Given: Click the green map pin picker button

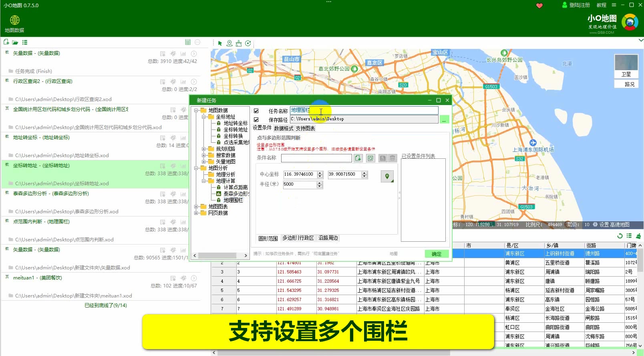Looking at the screenshot, I should [x=387, y=176].
